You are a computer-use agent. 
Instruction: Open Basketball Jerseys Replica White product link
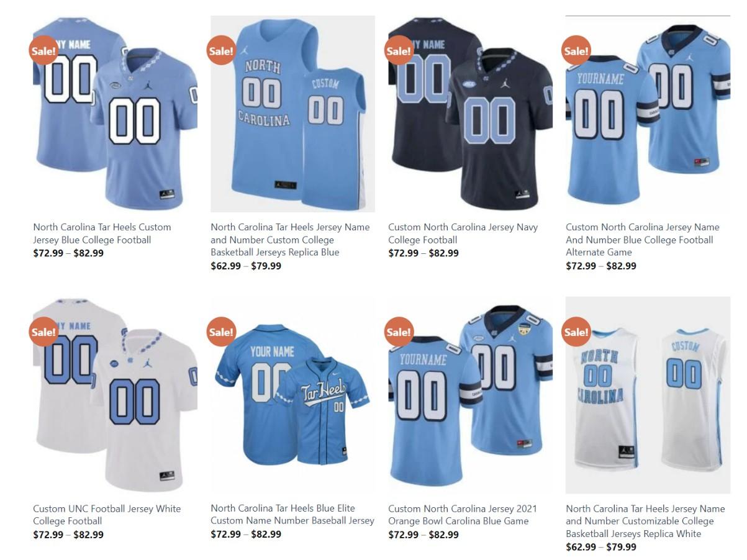point(645,521)
